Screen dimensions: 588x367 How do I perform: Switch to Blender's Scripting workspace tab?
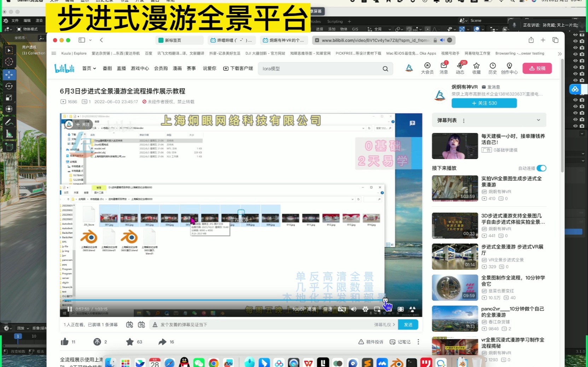click(x=334, y=22)
